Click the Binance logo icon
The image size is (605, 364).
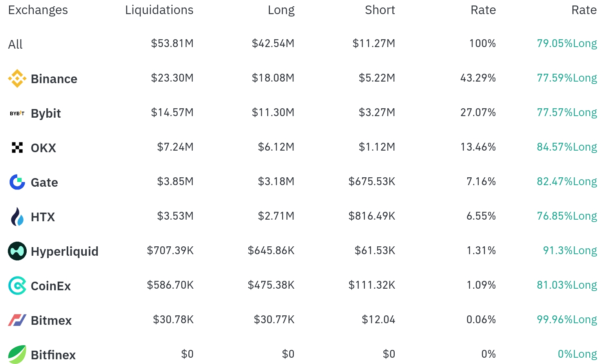(x=17, y=78)
